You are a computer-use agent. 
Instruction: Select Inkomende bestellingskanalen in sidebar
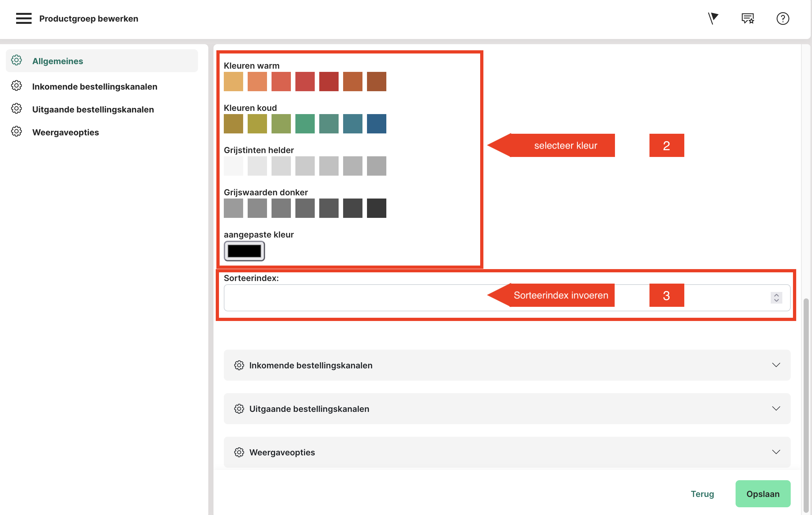coord(94,87)
